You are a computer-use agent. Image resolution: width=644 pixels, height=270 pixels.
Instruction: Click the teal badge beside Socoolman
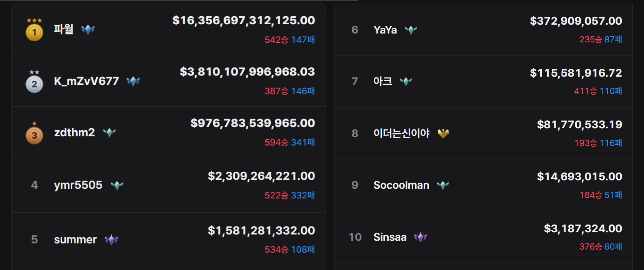[x=443, y=185]
